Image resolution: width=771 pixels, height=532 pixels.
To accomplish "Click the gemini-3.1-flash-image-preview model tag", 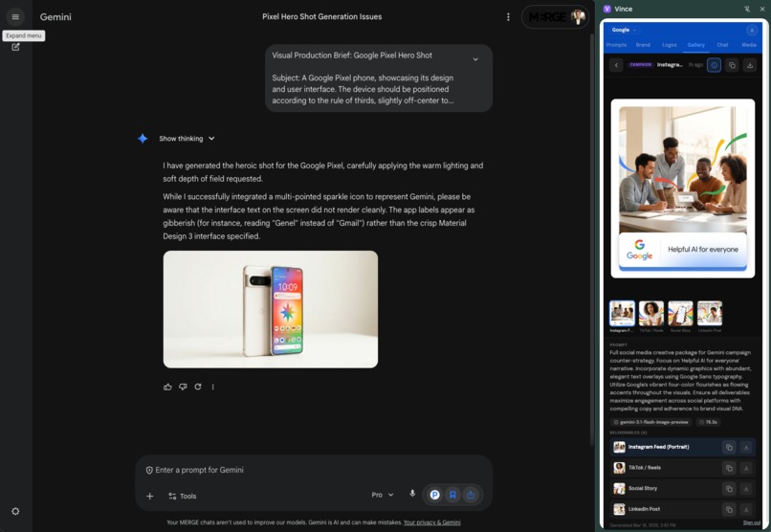I will 651,422.
